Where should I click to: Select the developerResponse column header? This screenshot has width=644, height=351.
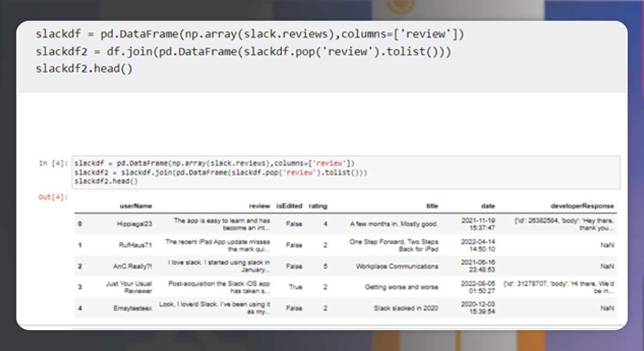(582, 206)
